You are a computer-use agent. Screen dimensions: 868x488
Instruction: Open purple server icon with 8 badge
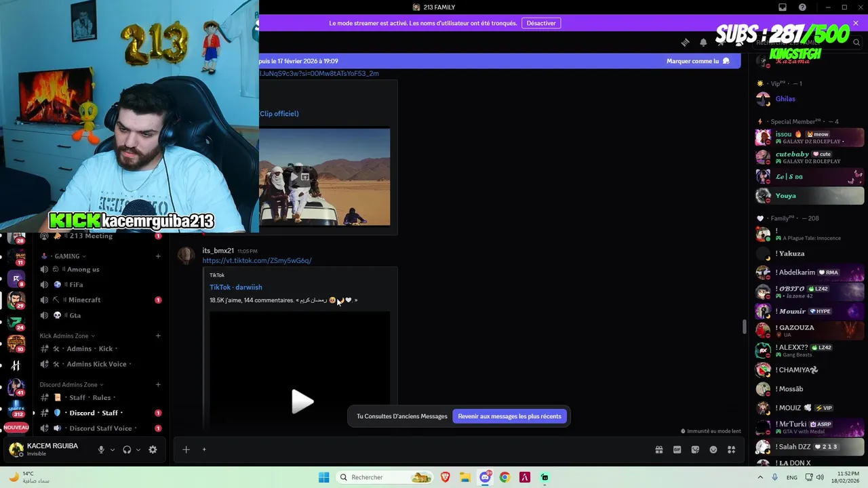(16, 278)
